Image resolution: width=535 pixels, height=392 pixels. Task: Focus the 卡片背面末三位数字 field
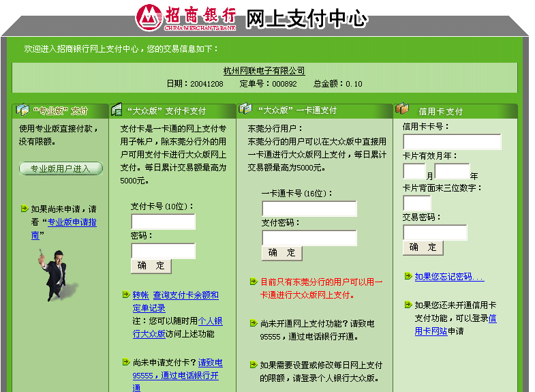[x=417, y=203]
